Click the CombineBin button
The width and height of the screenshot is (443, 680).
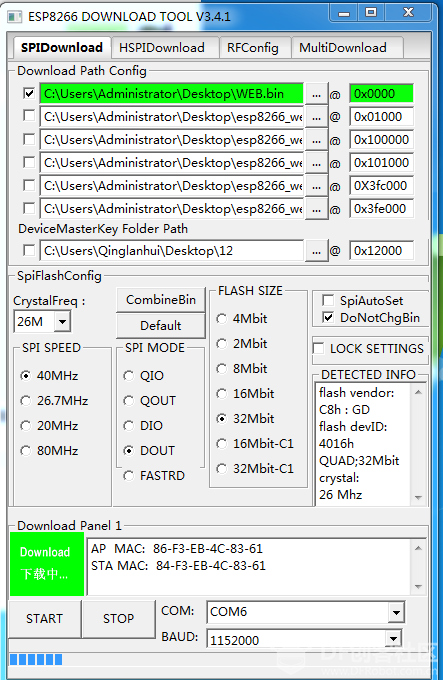(161, 300)
